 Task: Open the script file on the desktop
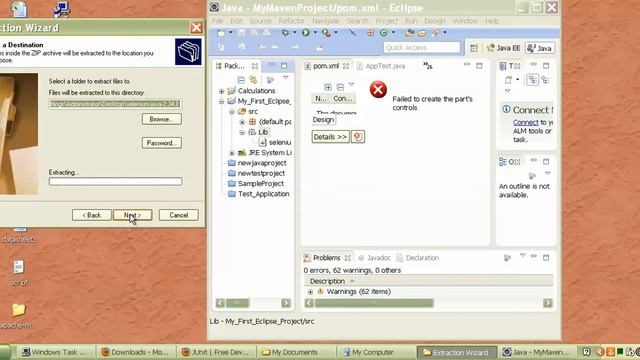(x=18, y=272)
